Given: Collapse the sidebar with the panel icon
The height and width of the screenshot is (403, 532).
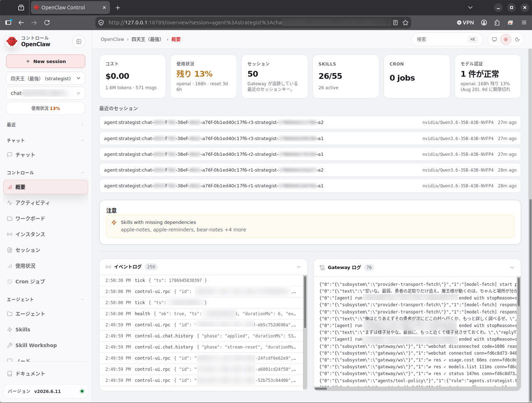Looking at the screenshot, I should click(79, 42).
